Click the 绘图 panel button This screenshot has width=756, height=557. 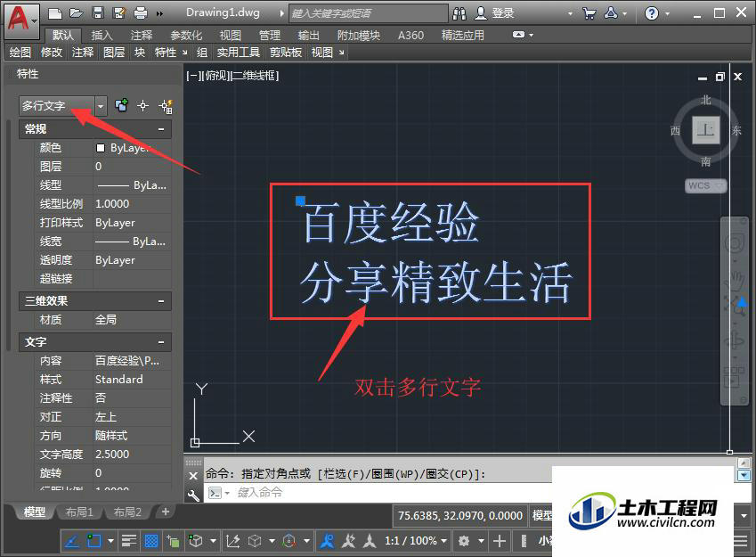pyautogui.click(x=20, y=52)
